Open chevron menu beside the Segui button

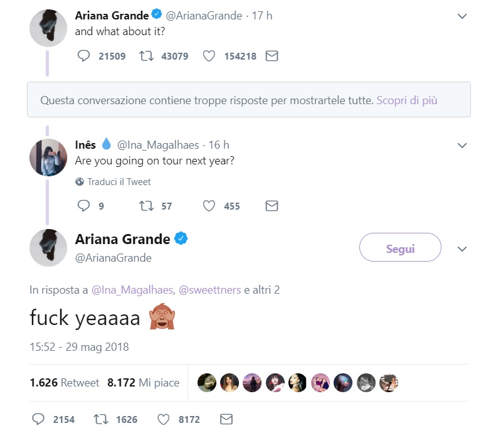[462, 249]
